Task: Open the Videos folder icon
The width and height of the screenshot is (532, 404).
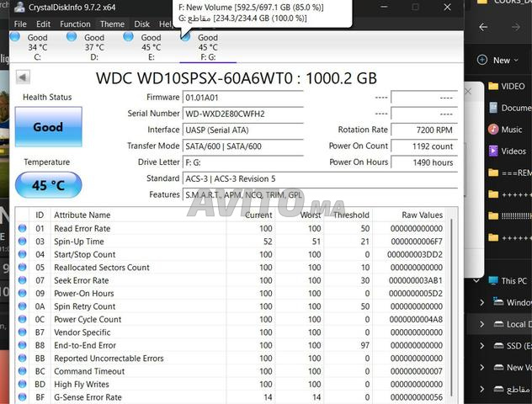Action: (493, 151)
